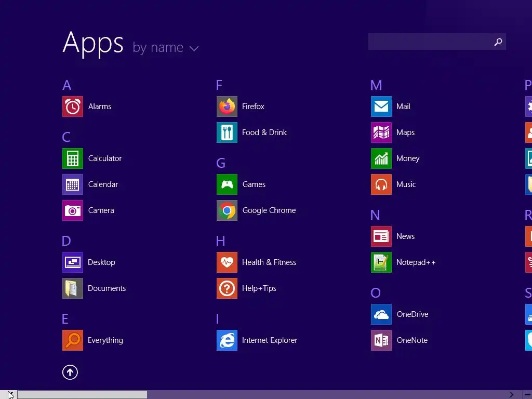Viewport: 532px width, 399px height.
Task: Select the letter M group header
Action: point(376,85)
